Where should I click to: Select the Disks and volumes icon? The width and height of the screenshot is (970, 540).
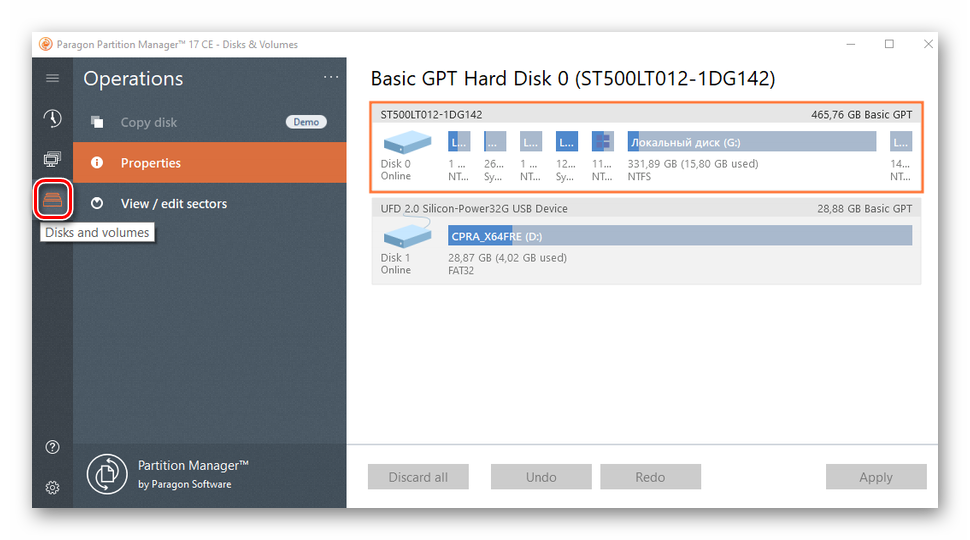pos(52,200)
